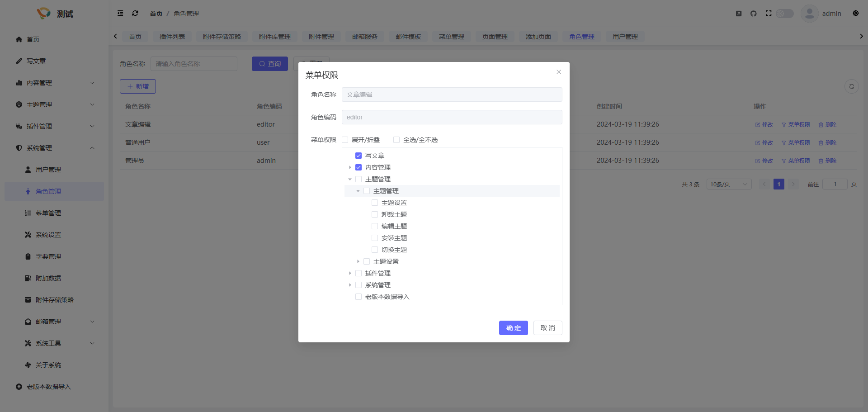
Task: Click the 取消 cancel button
Action: 547,328
